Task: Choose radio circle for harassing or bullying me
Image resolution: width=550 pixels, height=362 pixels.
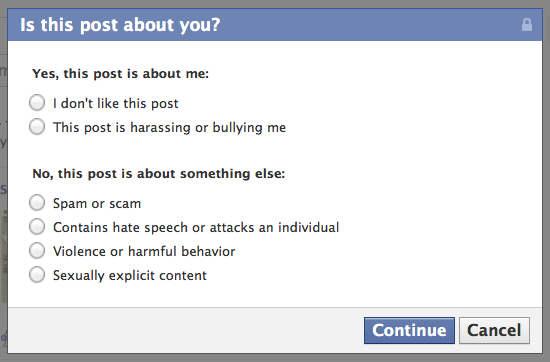Action: point(37,127)
